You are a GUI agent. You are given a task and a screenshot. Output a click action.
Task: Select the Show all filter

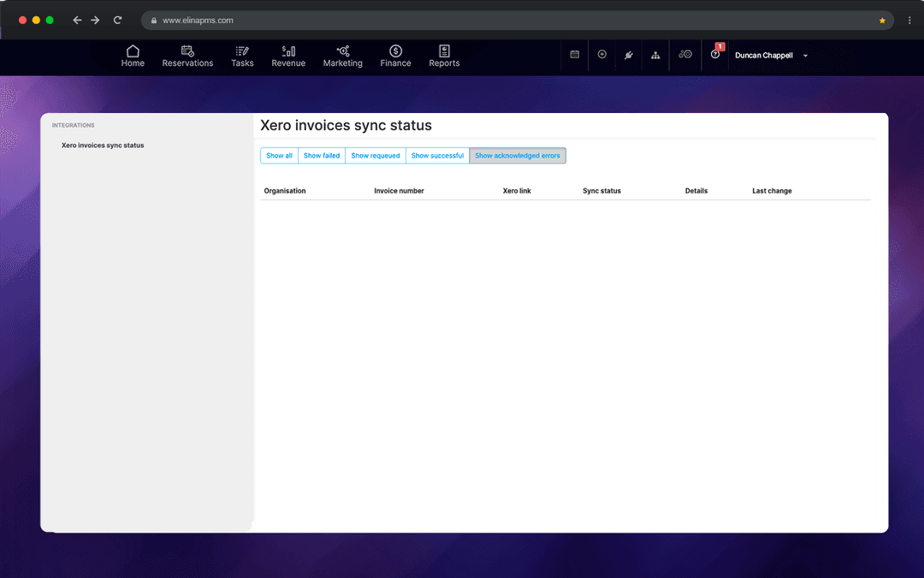(279, 156)
